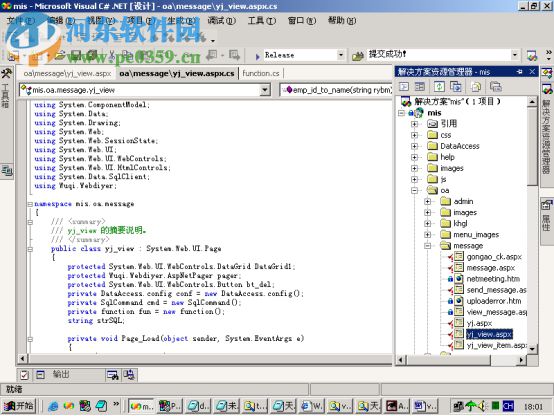Click the show all files icon in Solution Explorer
The height and width of the screenshot is (416, 554).
tap(476, 87)
